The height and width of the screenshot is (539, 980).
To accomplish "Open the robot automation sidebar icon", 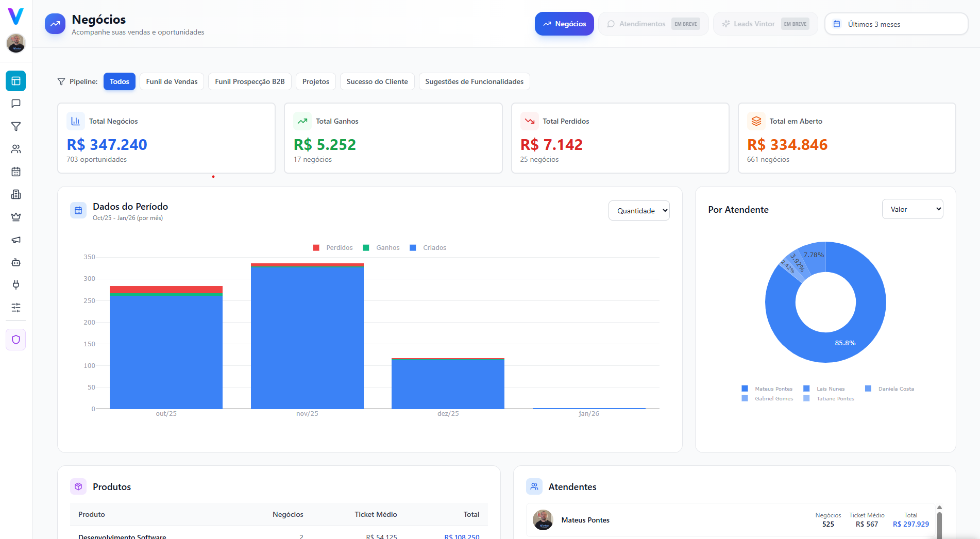I will (x=16, y=262).
